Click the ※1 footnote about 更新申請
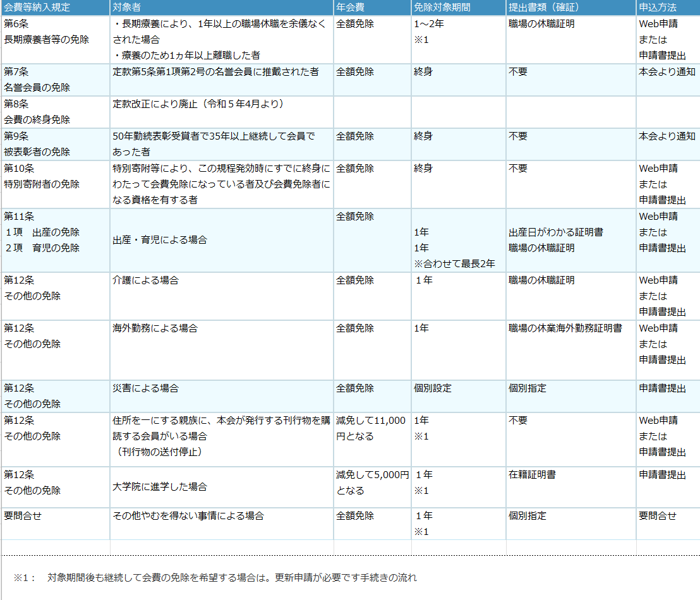This screenshot has height=600, width=700. (x=215, y=577)
